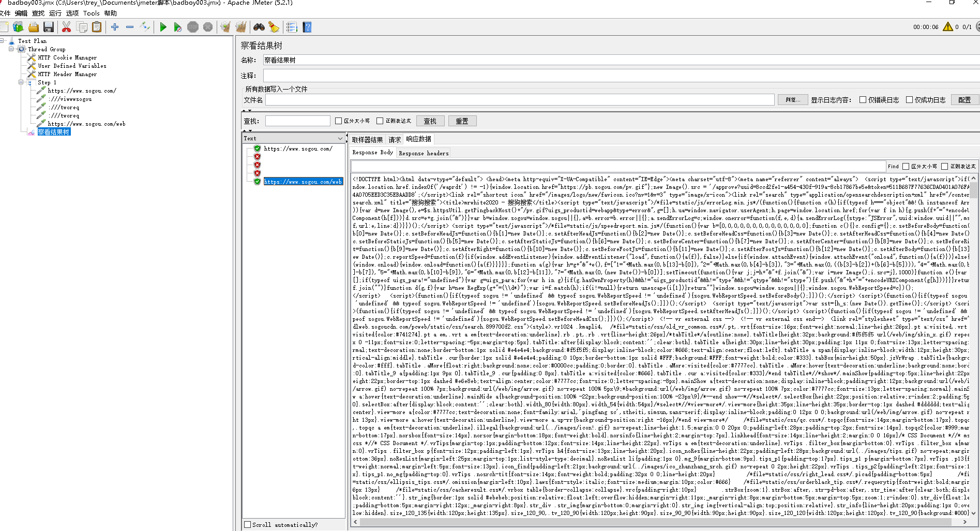Open the Function Helper dialog
This screenshot has height=531, width=980.
(x=292, y=27)
